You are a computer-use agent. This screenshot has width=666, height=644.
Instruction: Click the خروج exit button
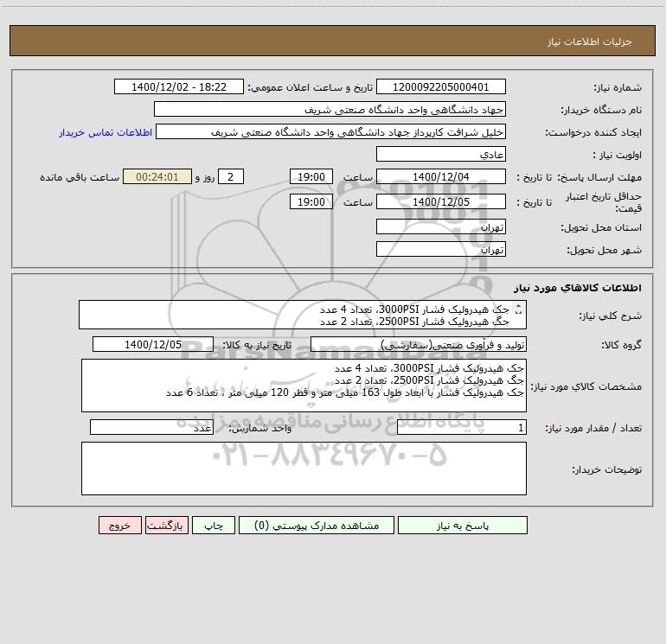pos(119,525)
